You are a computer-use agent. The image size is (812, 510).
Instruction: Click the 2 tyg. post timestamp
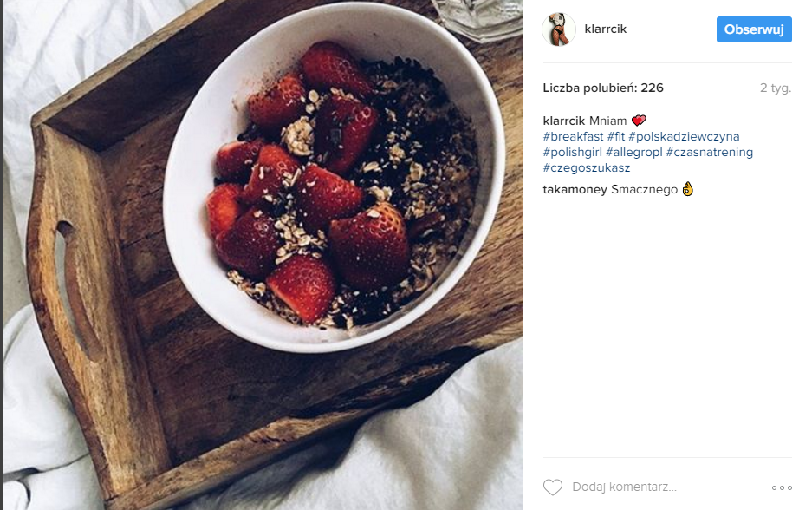tap(776, 88)
